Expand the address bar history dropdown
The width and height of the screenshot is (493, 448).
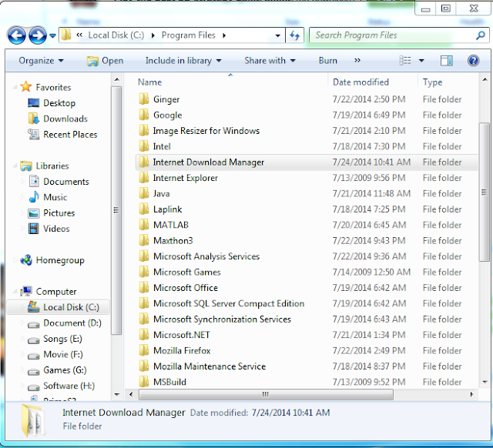pos(277,35)
